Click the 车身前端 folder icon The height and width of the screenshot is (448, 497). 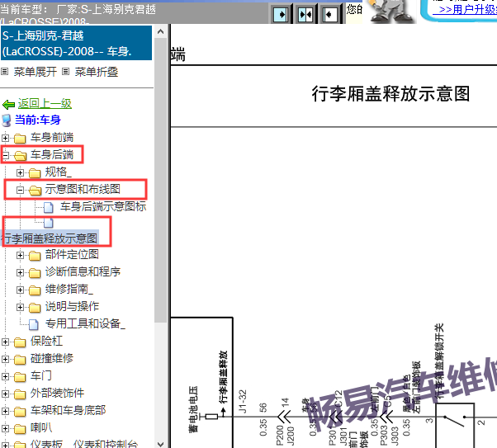coord(20,139)
